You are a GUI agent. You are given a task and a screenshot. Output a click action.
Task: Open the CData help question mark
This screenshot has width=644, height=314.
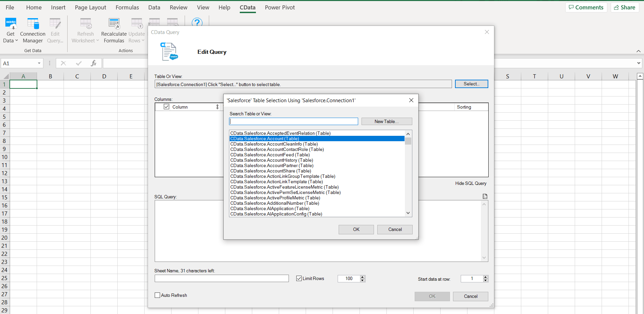(x=197, y=23)
